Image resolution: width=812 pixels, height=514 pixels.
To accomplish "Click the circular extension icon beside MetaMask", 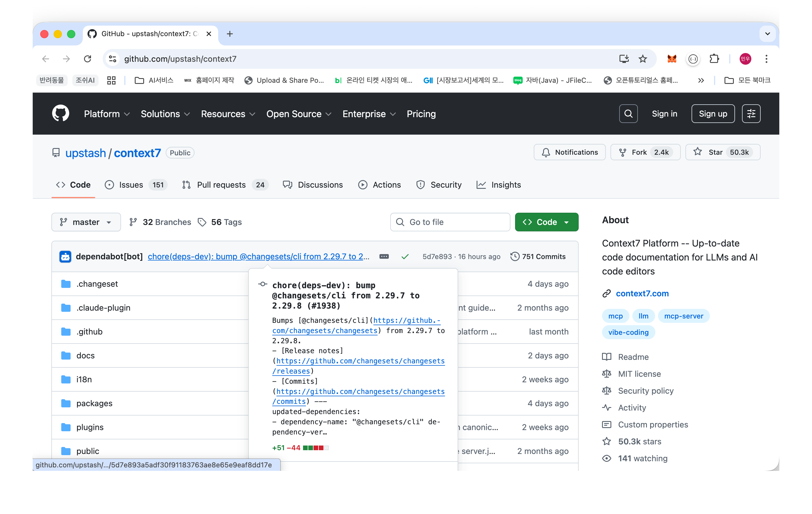I will click(x=693, y=59).
